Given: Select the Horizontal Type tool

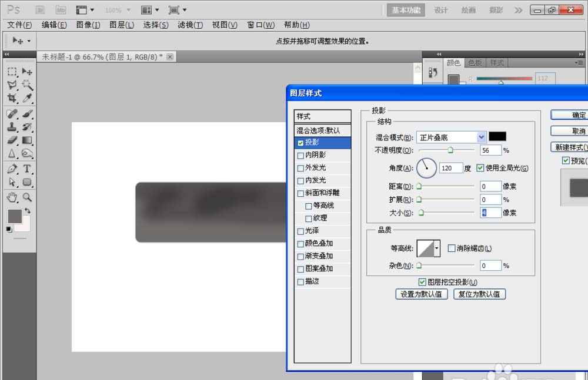Looking at the screenshot, I should click(27, 169).
